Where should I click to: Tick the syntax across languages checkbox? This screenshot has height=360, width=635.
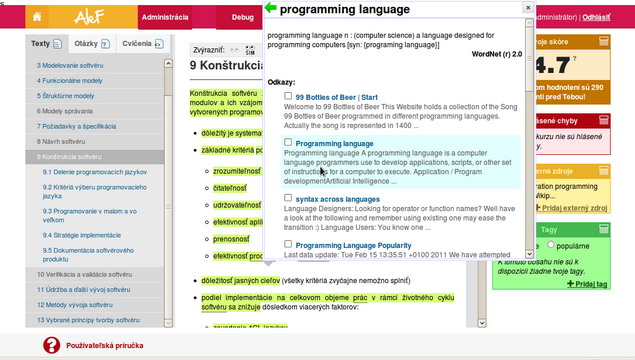(x=288, y=198)
